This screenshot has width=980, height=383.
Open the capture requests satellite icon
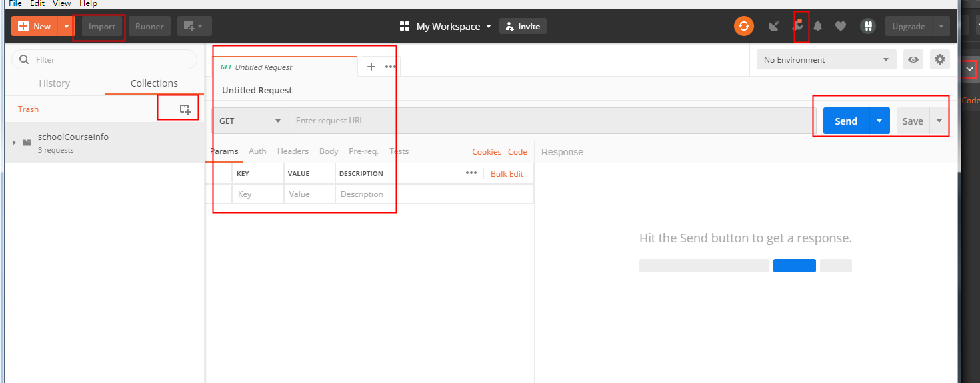[773, 27]
